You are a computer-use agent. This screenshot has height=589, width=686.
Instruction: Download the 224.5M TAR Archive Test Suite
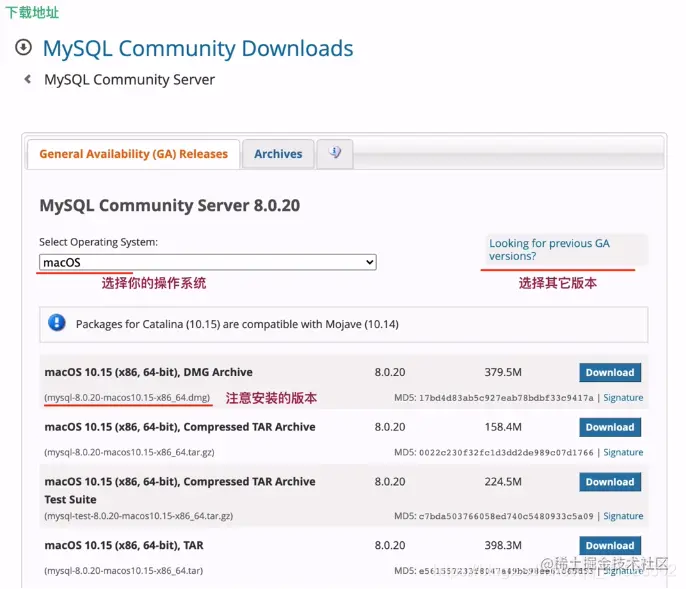(610, 482)
